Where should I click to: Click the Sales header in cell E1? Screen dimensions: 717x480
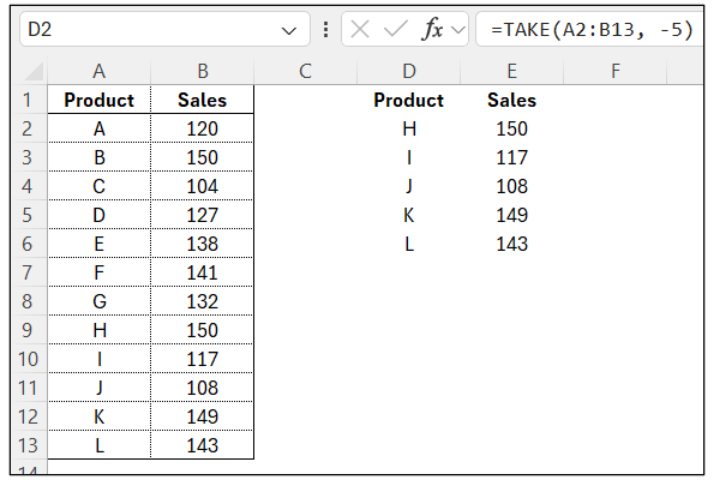click(511, 100)
